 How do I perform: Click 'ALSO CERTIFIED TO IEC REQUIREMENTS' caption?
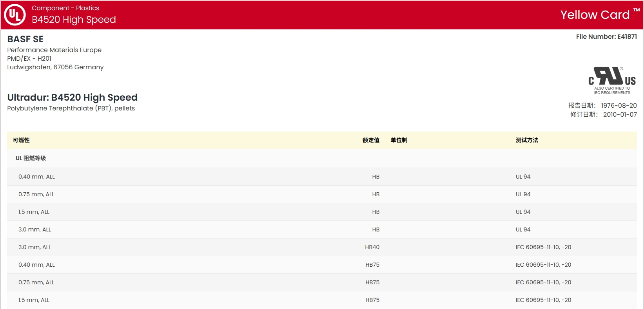pyautogui.click(x=612, y=90)
